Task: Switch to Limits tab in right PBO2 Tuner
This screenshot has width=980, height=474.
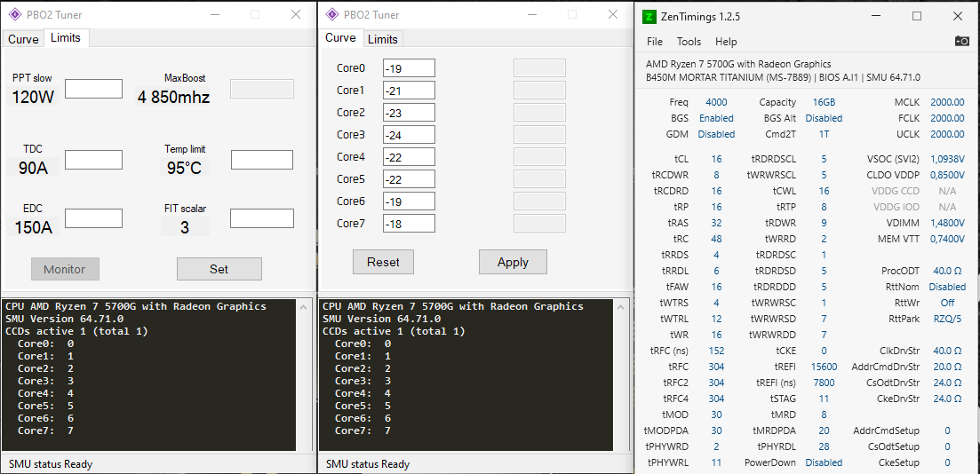Action: [383, 39]
